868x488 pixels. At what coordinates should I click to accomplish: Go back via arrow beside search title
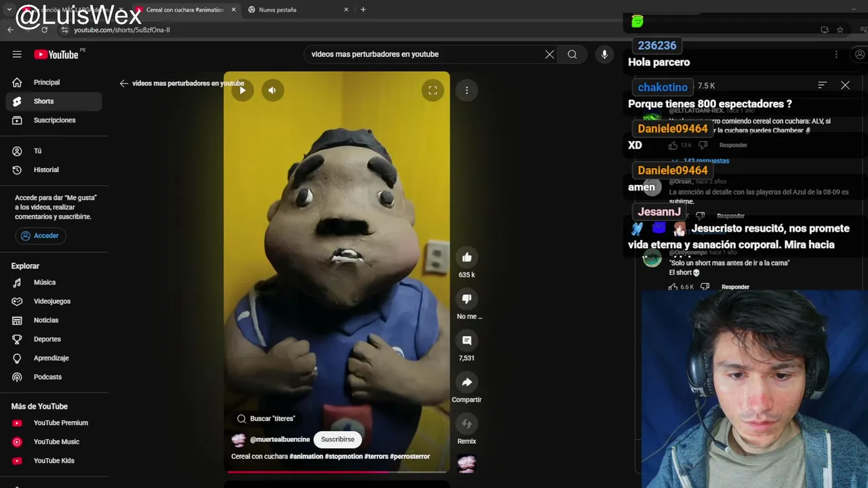[123, 83]
